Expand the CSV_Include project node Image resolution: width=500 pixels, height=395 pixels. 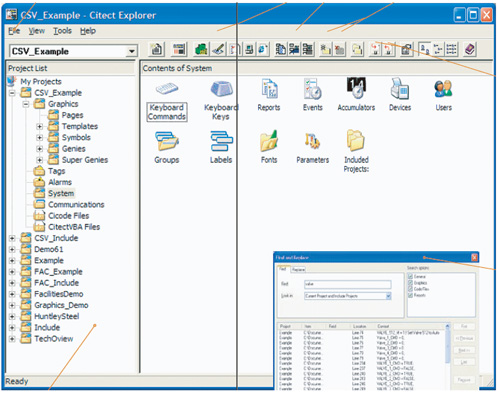pos(12,238)
